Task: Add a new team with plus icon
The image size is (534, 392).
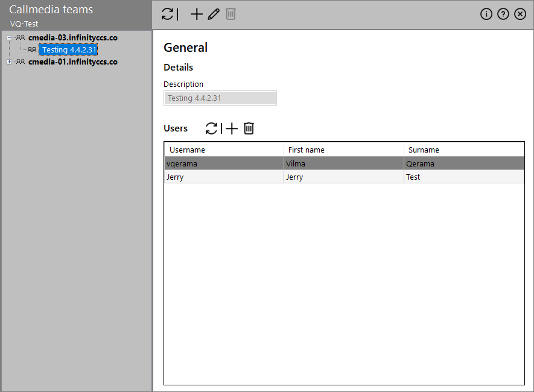Action: coord(197,14)
